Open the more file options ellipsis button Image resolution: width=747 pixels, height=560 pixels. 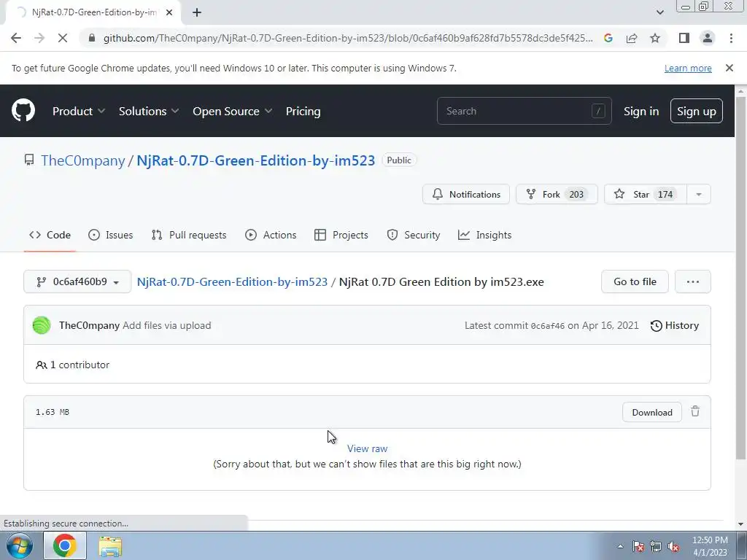click(693, 281)
